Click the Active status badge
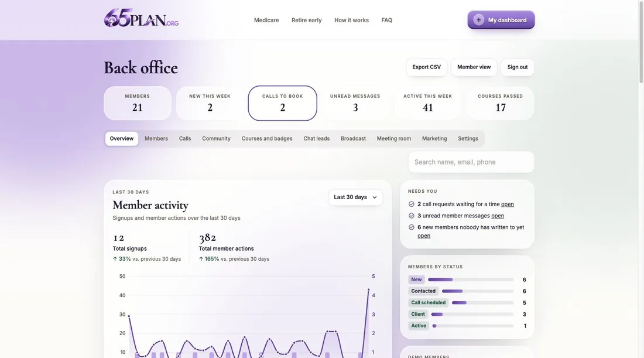Viewport: 644px width, 358px height. (x=419, y=326)
